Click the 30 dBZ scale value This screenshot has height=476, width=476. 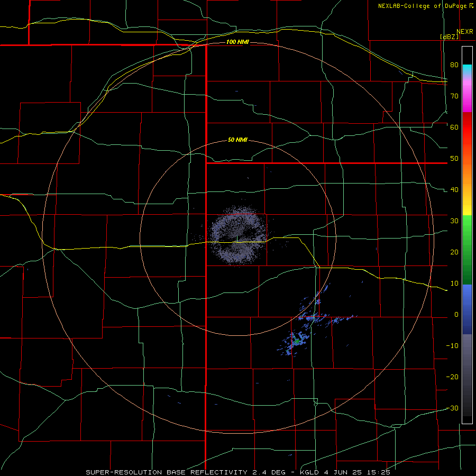pos(454,221)
